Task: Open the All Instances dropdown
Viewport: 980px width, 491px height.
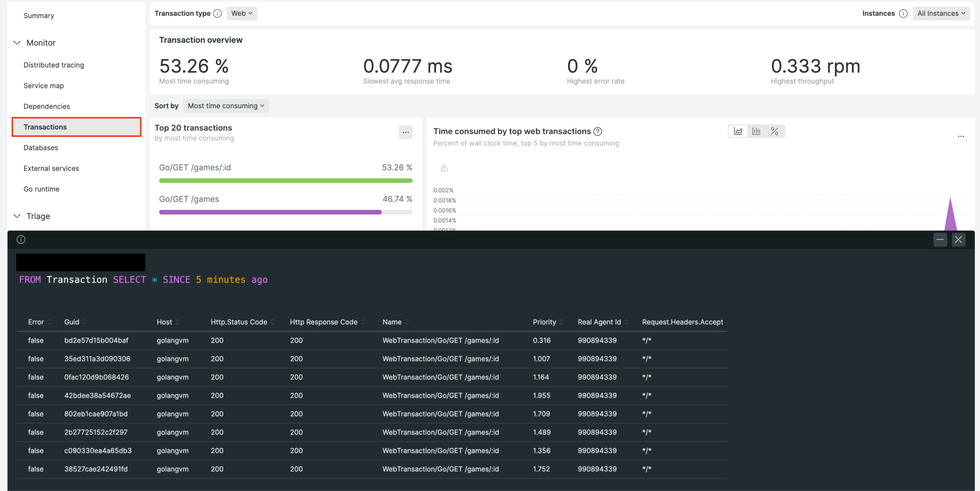Action: (941, 13)
